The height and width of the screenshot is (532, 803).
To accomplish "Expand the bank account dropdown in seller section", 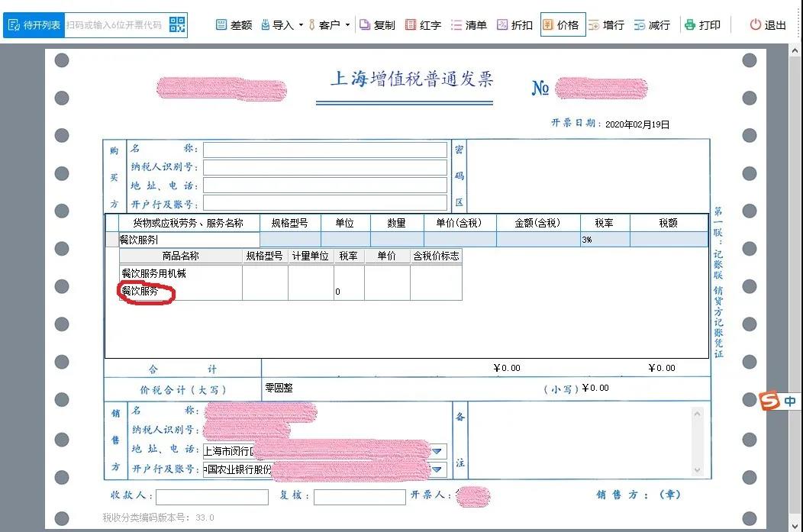I will pyautogui.click(x=437, y=469).
